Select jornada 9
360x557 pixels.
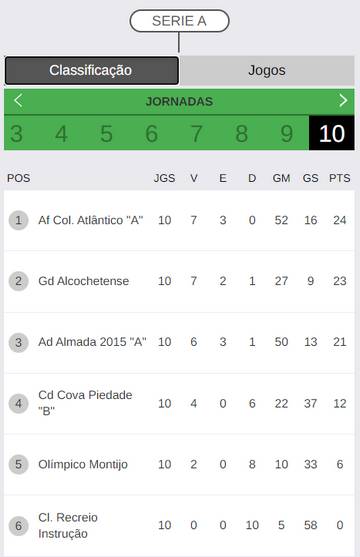(287, 134)
